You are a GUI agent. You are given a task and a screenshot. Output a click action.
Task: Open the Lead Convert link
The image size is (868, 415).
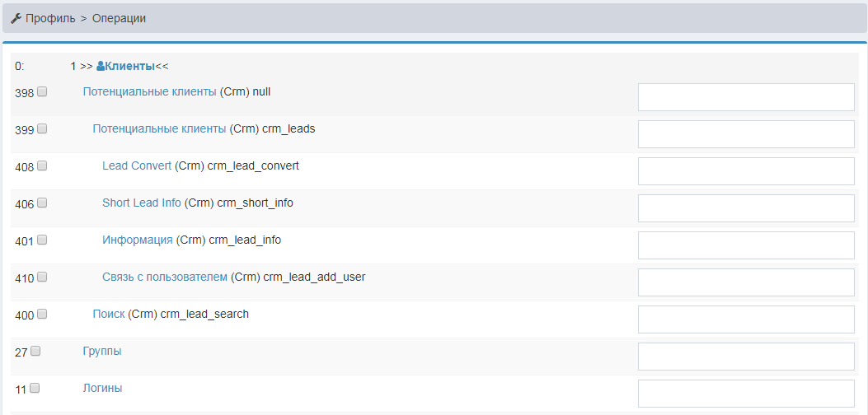point(137,166)
